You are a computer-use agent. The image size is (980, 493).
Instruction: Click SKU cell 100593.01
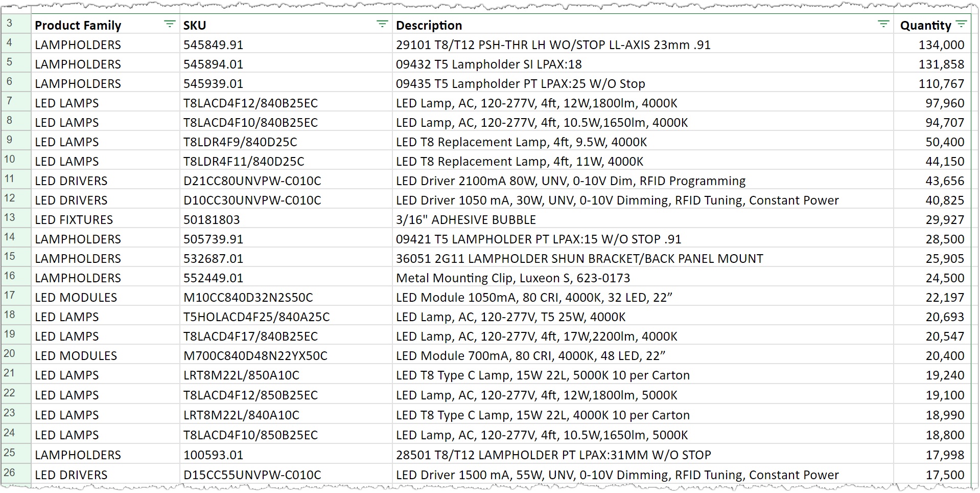[x=213, y=455]
